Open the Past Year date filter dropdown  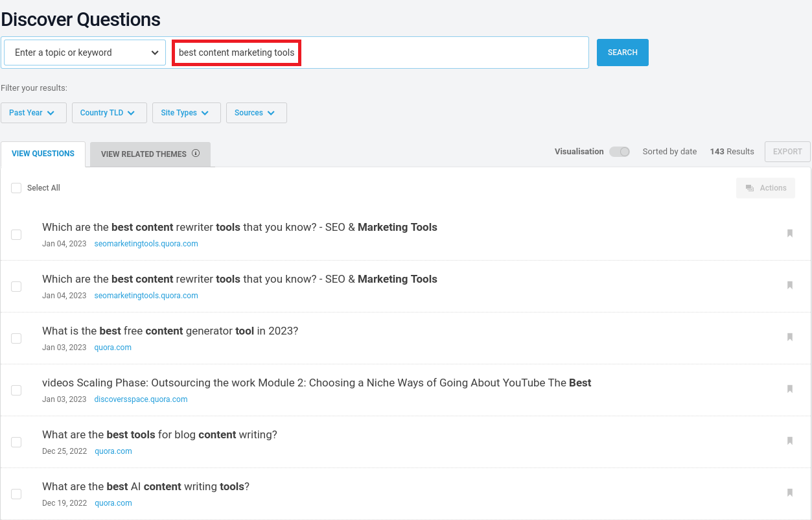coord(33,113)
